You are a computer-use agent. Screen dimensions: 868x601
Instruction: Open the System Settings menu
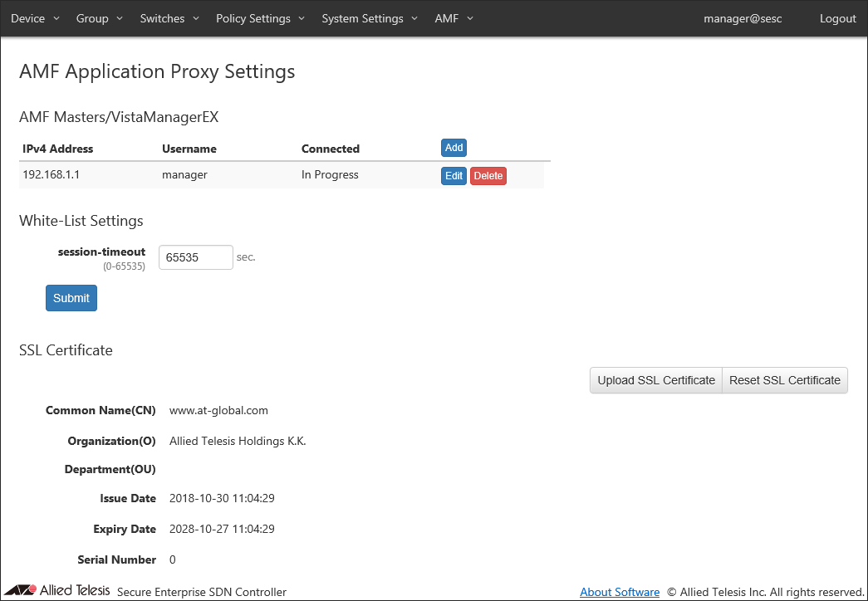point(370,18)
